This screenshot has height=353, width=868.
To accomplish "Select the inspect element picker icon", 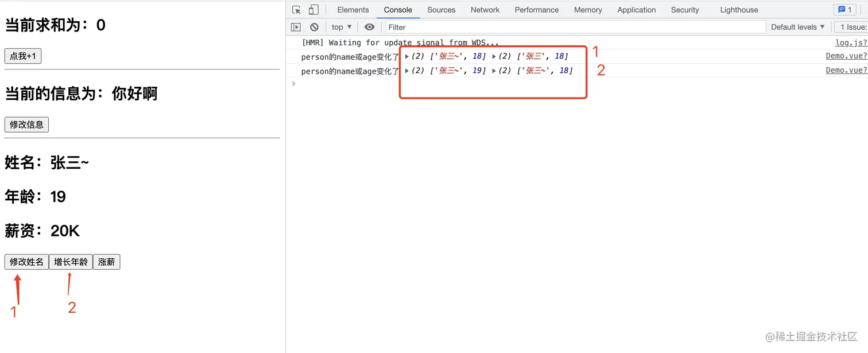I will pyautogui.click(x=296, y=10).
